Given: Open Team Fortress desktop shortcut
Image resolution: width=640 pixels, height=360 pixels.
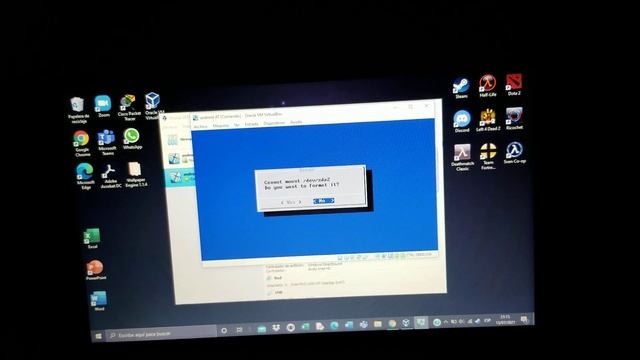Looking at the screenshot, I should pos(488,156).
